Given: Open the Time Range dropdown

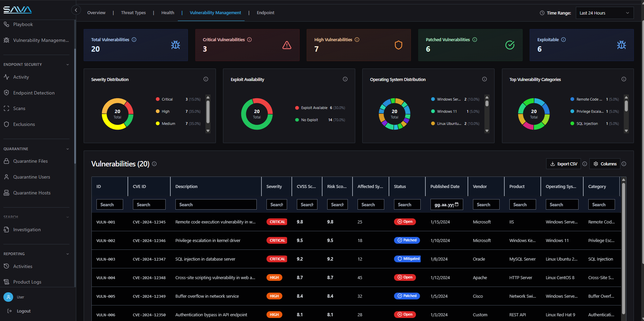Looking at the screenshot, I should point(605,13).
